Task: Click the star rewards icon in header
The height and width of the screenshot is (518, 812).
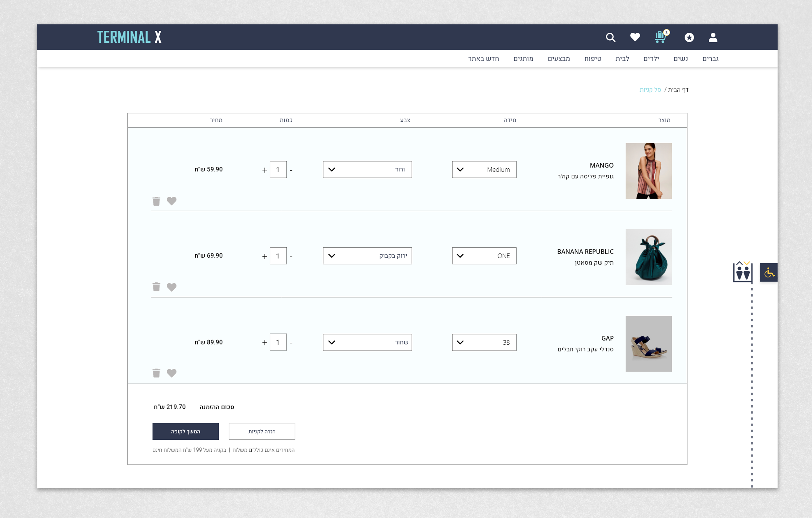Action: tap(689, 37)
